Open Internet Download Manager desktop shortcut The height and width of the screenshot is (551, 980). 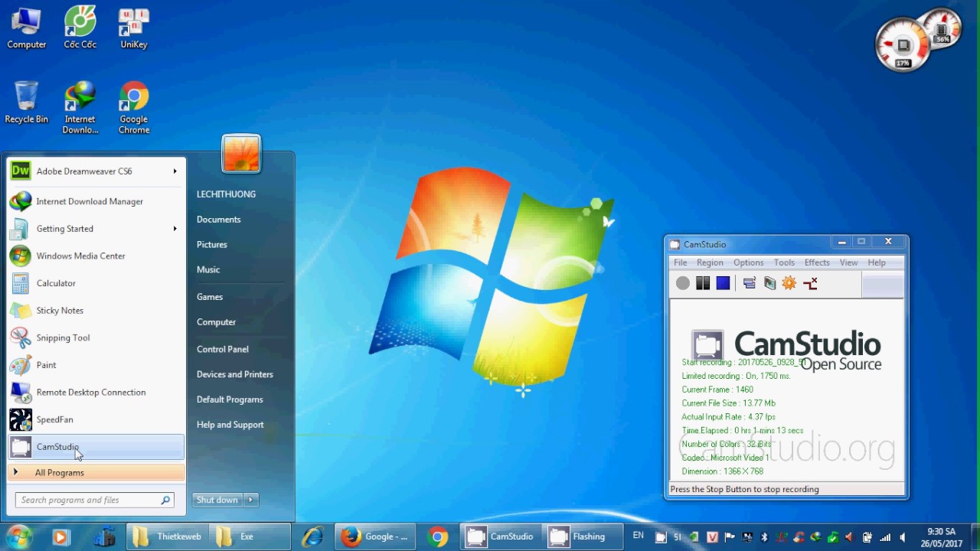click(80, 108)
